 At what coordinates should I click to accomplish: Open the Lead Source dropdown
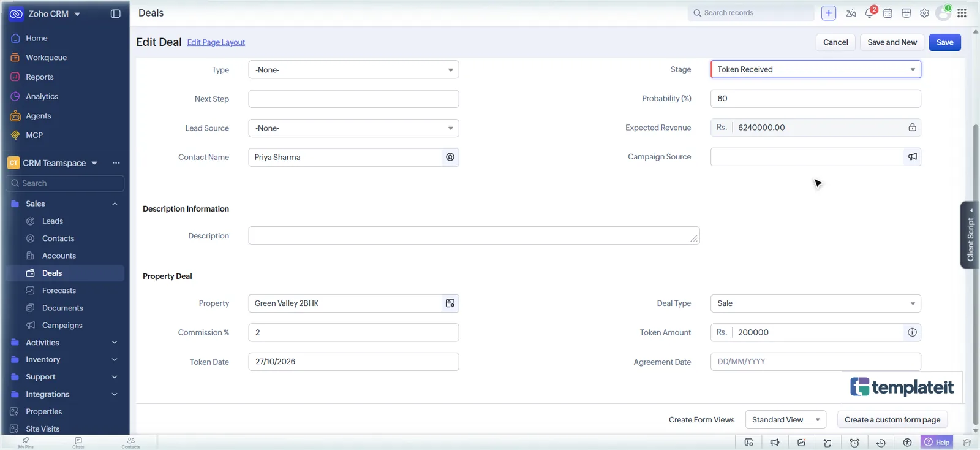tap(353, 128)
